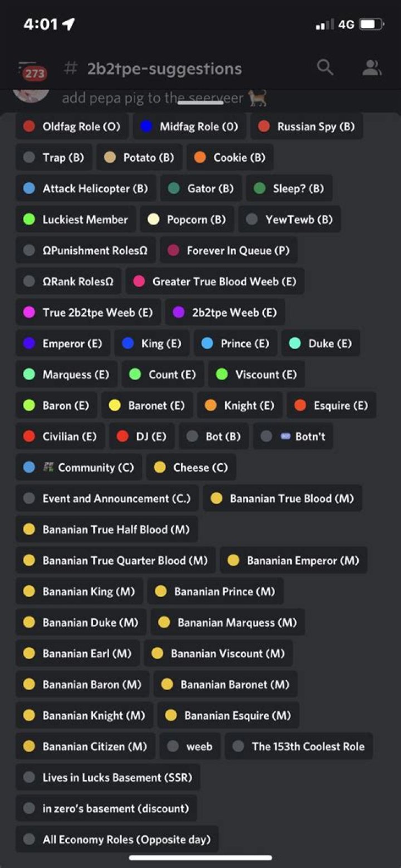Tap the battery indicator in status bar

pyautogui.click(x=370, y=23)
